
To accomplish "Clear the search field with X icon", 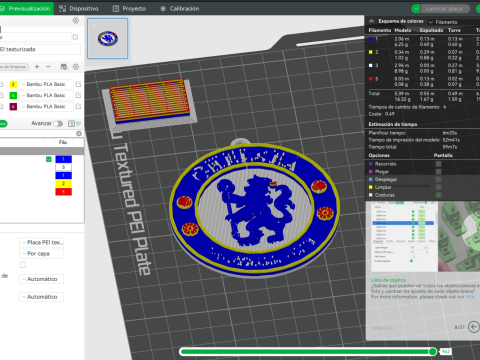I will coord(79,133).
